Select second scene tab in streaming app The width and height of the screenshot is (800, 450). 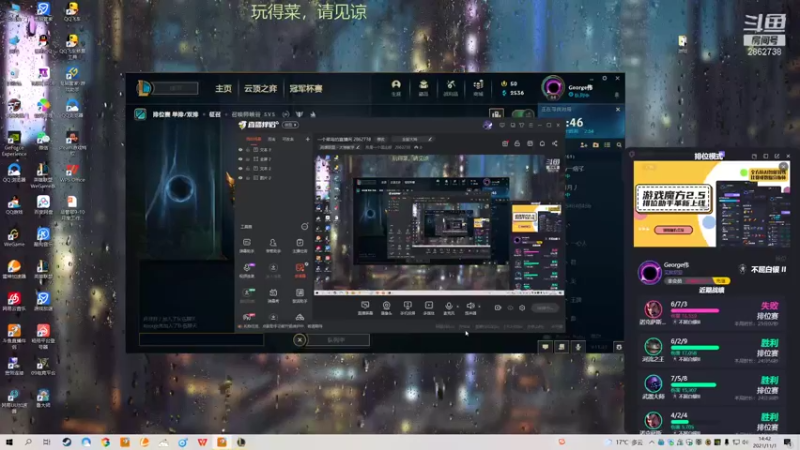point(272,139)
